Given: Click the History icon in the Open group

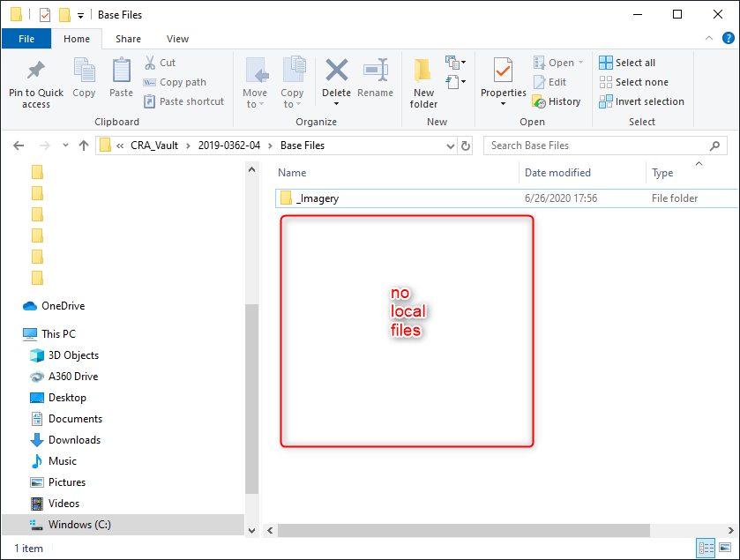Looking at the screenshot, I should tap(557, 101).
